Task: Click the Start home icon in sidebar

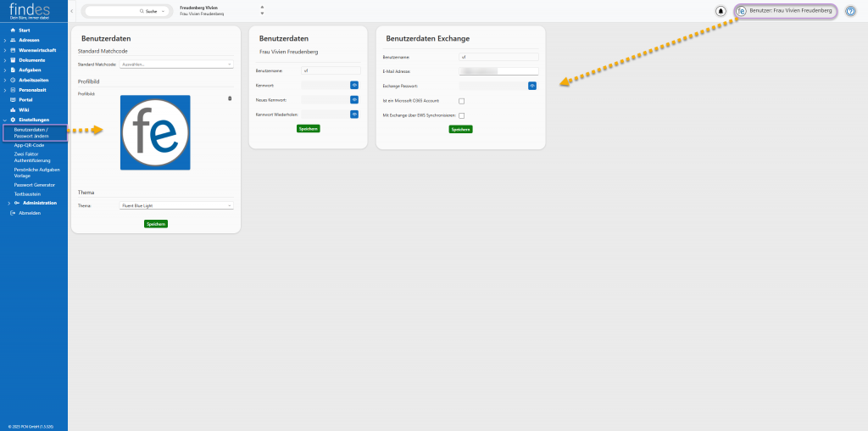Action: 13,30
